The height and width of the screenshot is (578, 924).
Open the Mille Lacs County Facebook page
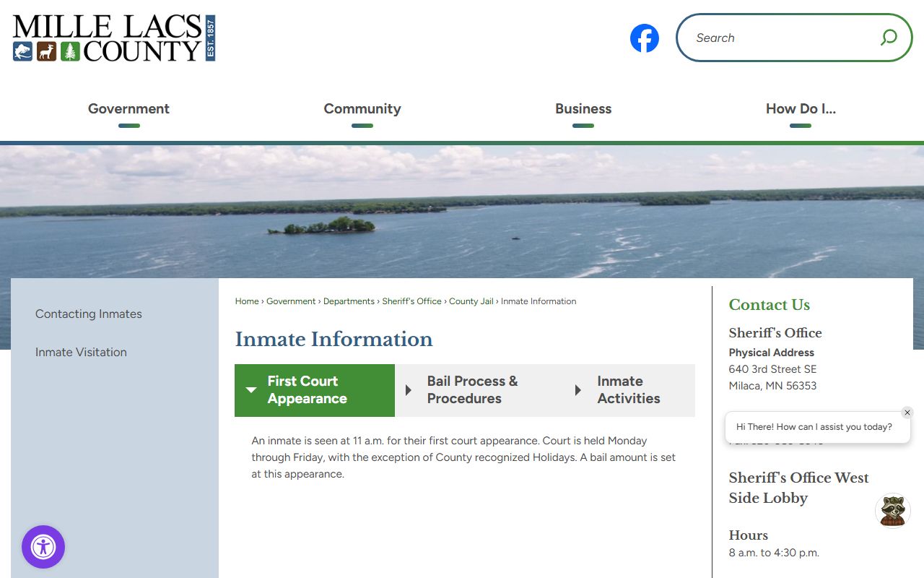coord(644,38)
